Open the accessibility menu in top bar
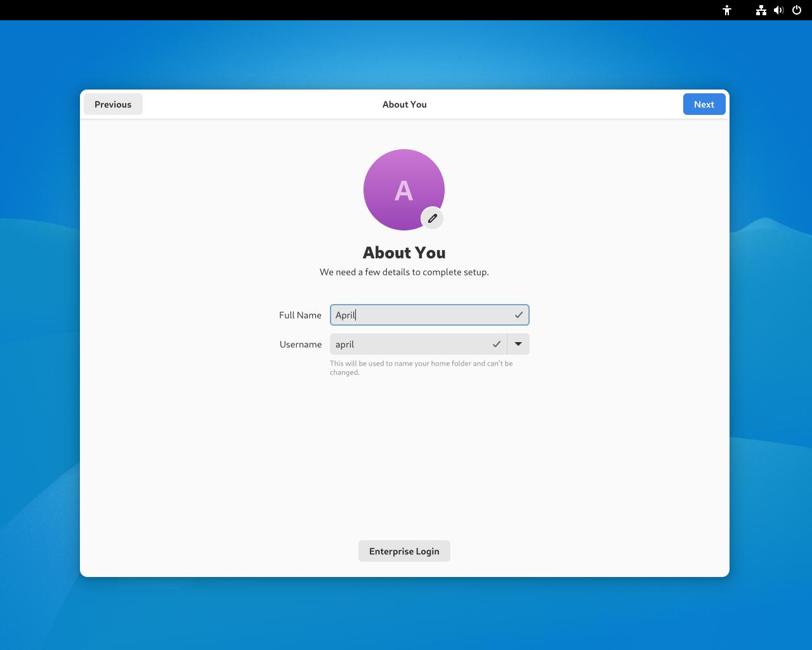The image size is (812, 650). 727,10
